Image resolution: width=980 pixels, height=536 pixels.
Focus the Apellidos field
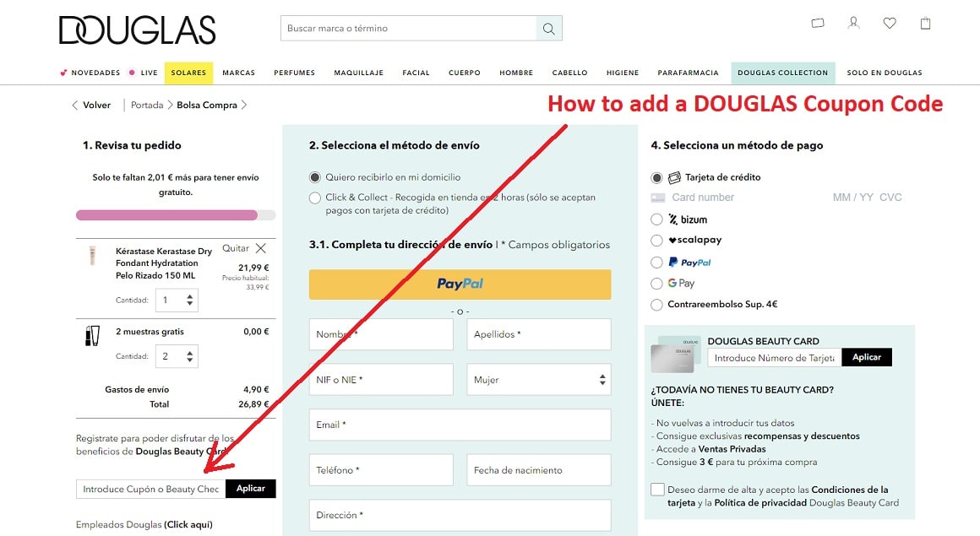539,334
